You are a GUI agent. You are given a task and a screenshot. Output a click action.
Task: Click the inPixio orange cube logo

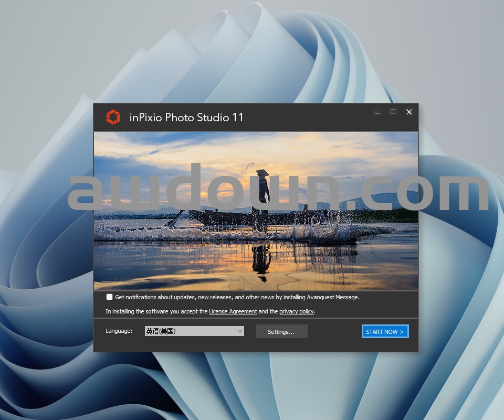pos(113,117)
